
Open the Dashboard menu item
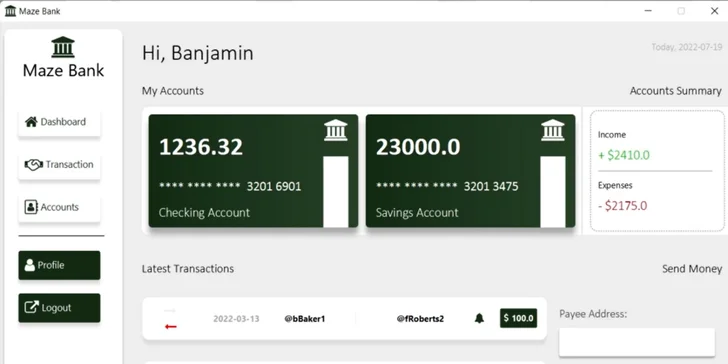[x=59, y=122]
